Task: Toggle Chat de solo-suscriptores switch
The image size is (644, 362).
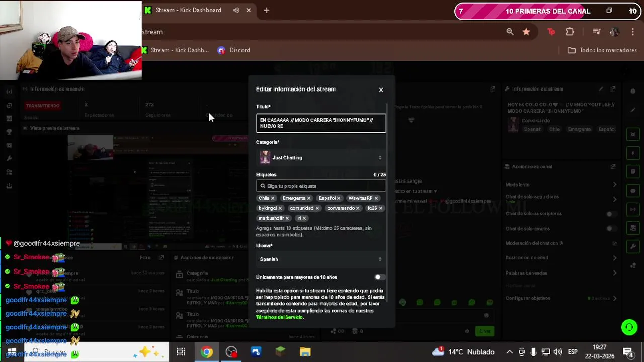Action: (x=611, y=214)
